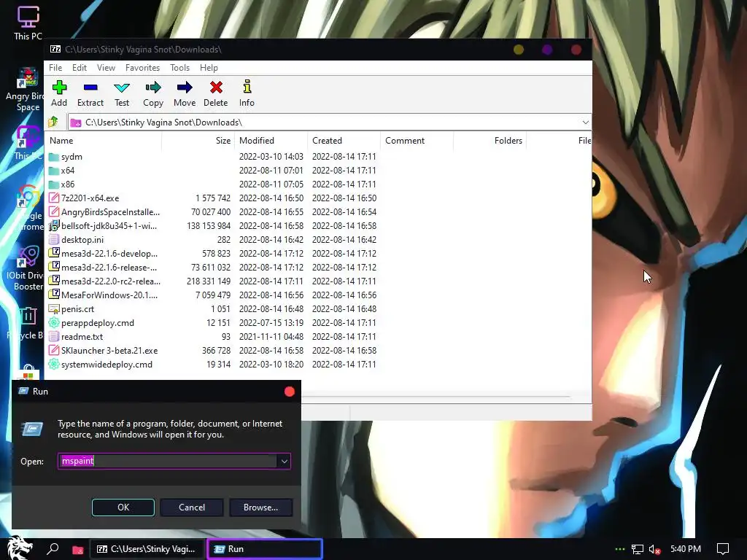Sort by the Modified column header
The height and width of the screenshot is (560, 747).
coord(271,141)
